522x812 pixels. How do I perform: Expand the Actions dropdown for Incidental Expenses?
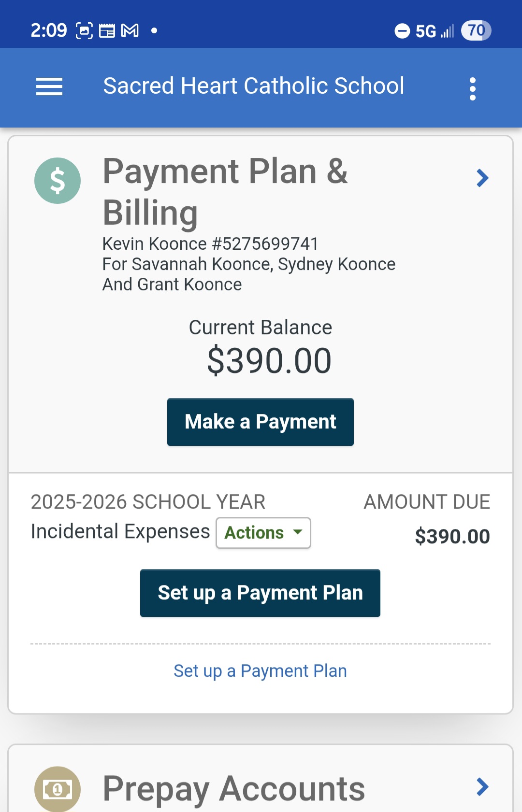tap(263, 533)
